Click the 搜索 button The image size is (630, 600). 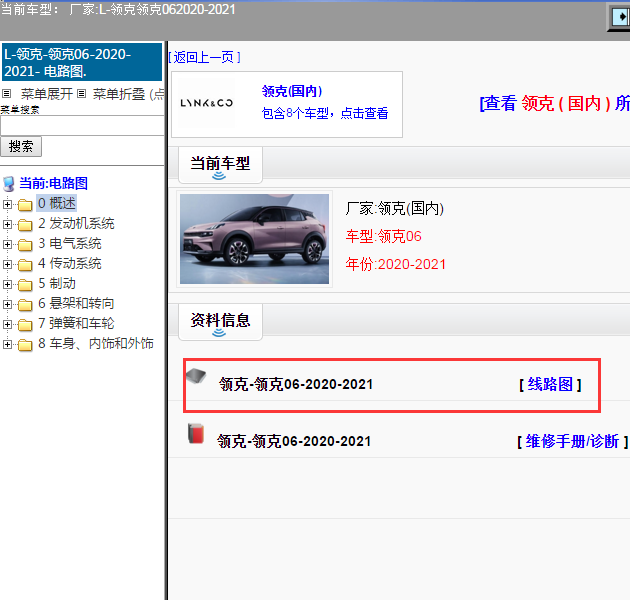pos(21,147)
